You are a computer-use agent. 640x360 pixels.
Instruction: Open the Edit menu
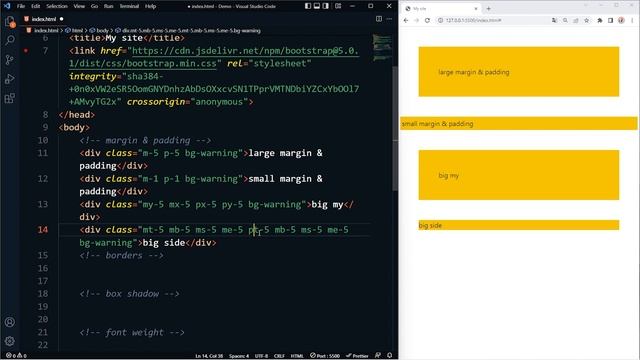tap(36, 6)
